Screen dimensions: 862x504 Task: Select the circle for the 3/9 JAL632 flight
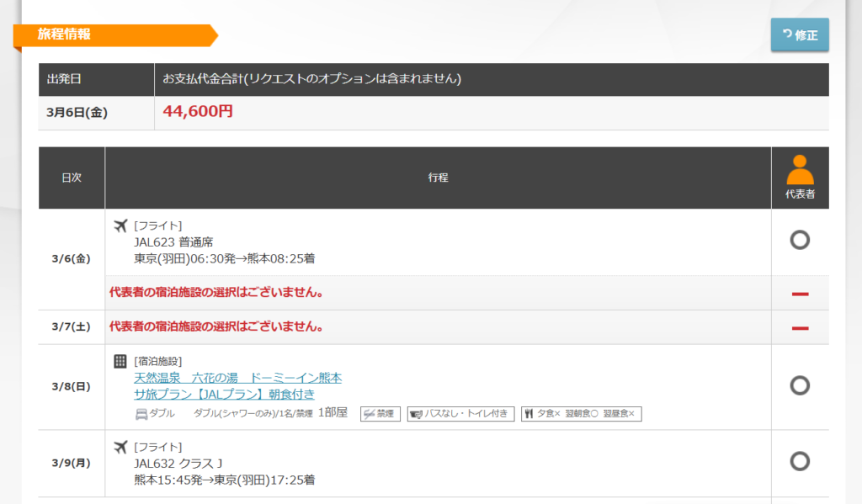[800, 461]
